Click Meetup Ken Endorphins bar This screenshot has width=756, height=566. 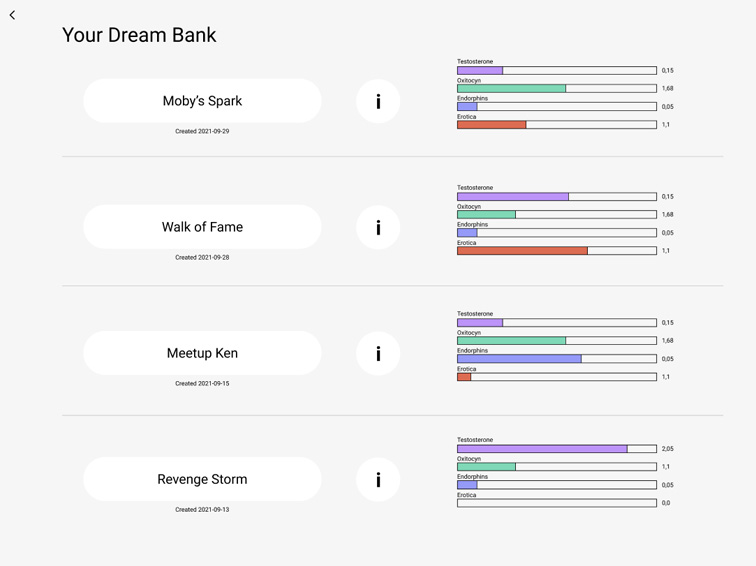(x=556, y=359)
